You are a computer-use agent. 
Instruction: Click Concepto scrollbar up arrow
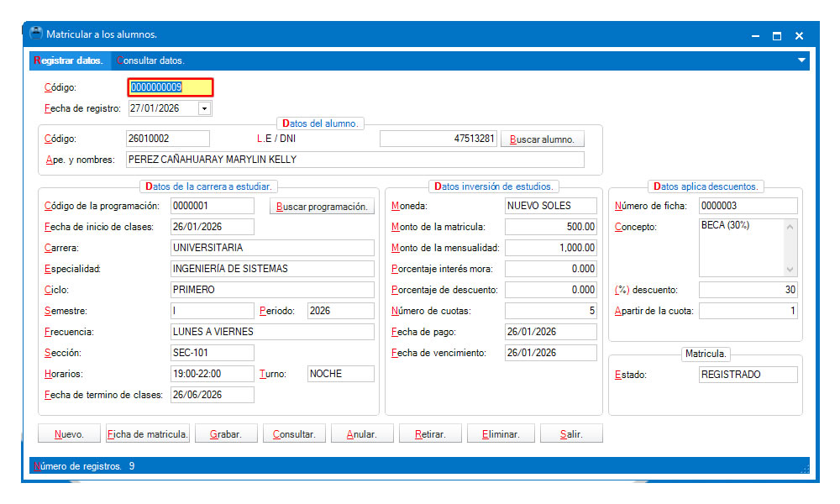point(790,227)
